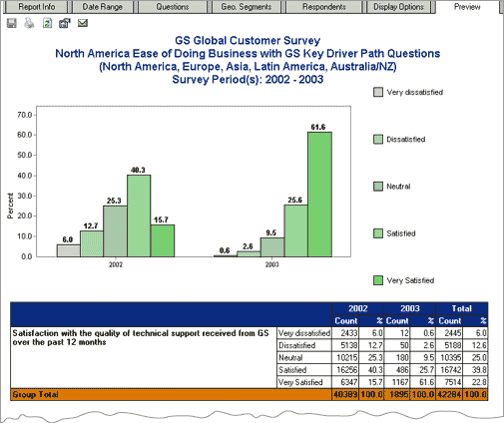This screenshot has width=504, height=423.
Task: Click the 2002 bar labeled 40.3
Action: click(139, 215)
